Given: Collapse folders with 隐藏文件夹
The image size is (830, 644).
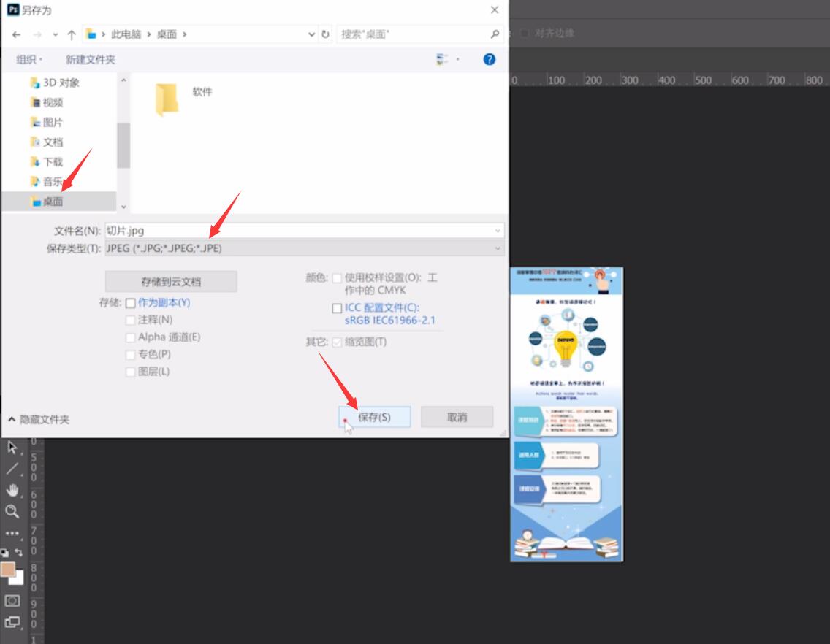Looking at the screenshot, I should (39, 420).
